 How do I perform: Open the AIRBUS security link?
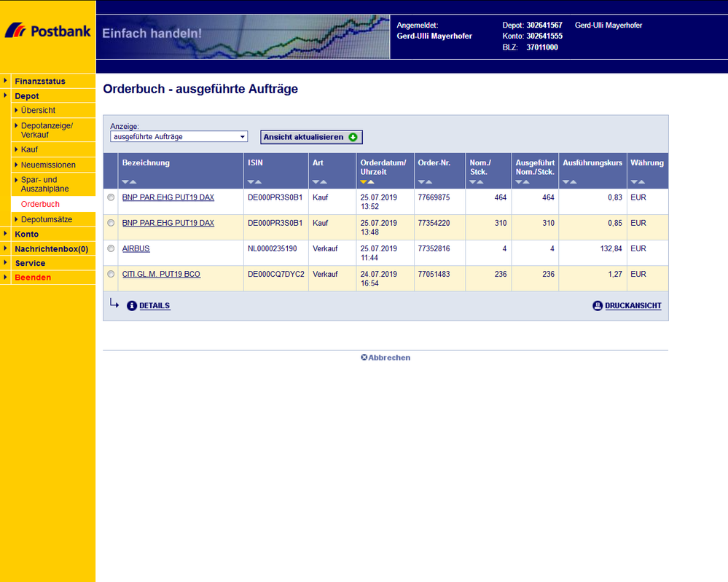pyautogui.click(x=136, y=248)
